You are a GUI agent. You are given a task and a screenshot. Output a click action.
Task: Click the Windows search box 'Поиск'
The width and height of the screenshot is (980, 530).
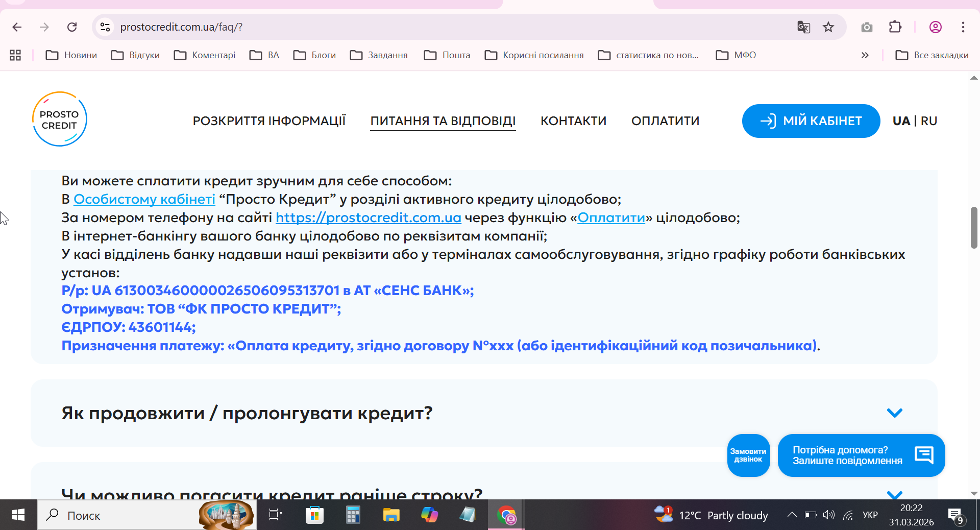(x=147, y=515)
